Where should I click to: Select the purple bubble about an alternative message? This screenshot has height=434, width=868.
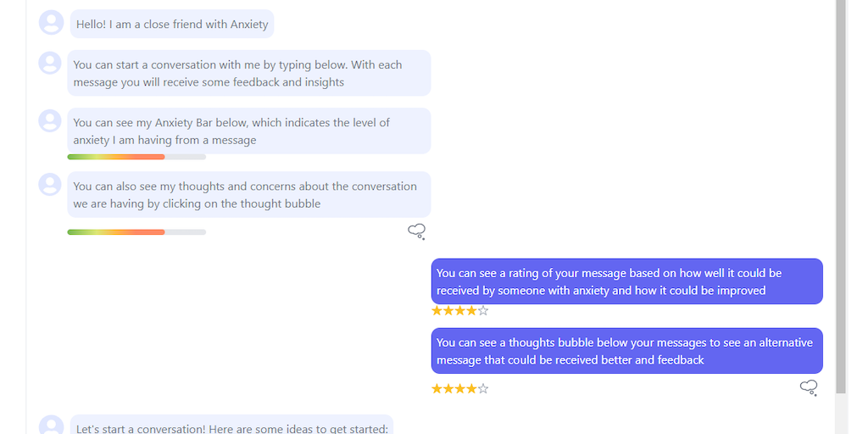tap(626, 351)
